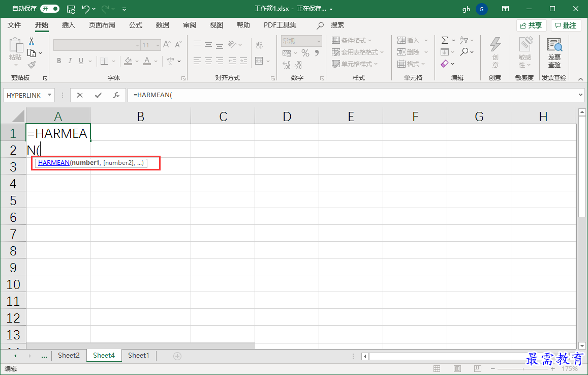This screenshot has width=588, height=375.
Task: Click the New Sheet plus button
Action: 177,356
